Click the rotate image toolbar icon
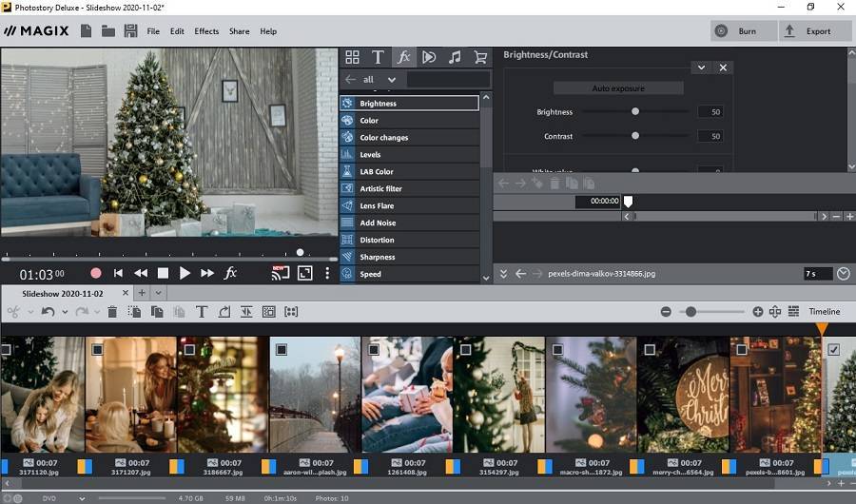This screenshot has height=504, width=856. [224, 312]
